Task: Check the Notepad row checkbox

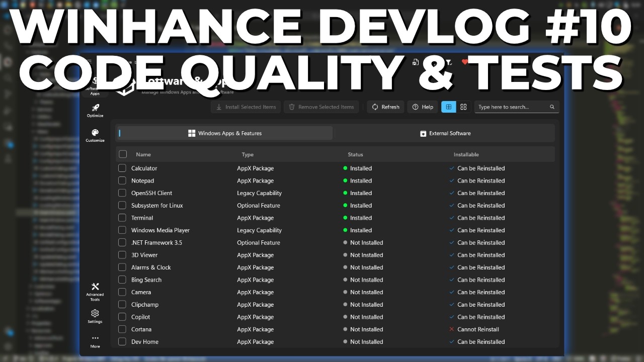Action: click(122, 180)
